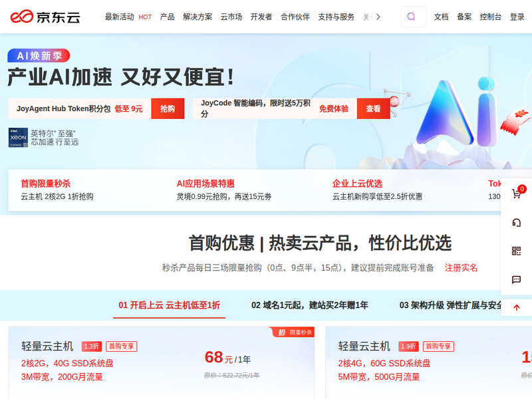
Task: Click the Intel Xeon badge image
Action: (18, 138)
